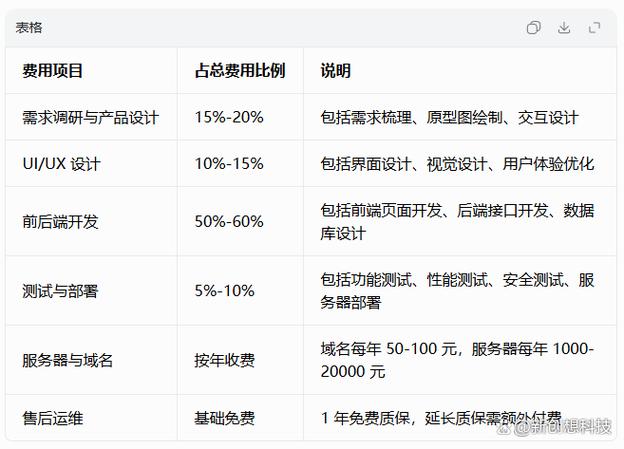Click the 5%-10% cell
This screenshot has height=449, width=624.
(x=240, y=291)
